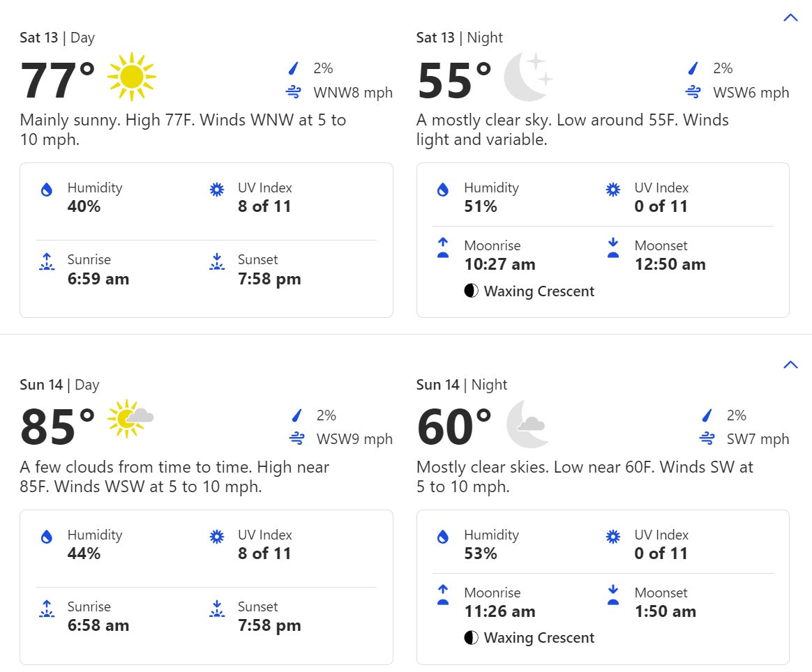Viewport: 812px width, 672px height.
Task: Click the partly cloudy sun icon for Sun 14
Action: 130,419
